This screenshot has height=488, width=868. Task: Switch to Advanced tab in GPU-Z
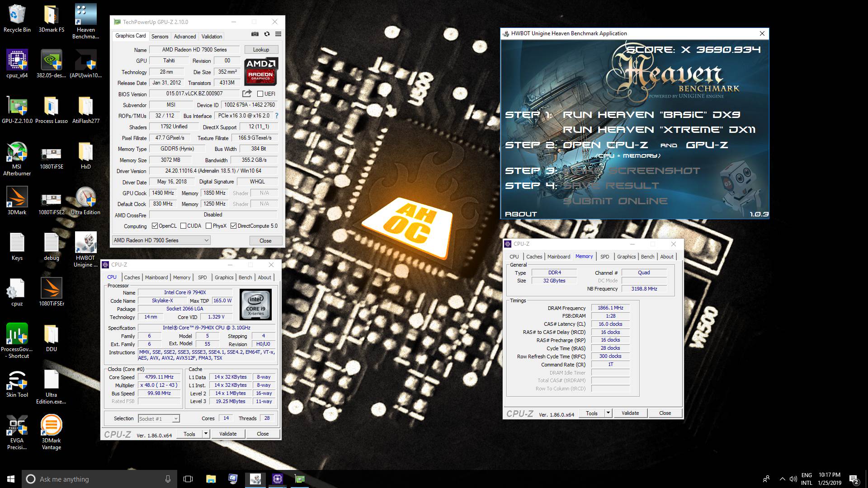point(185,37)
